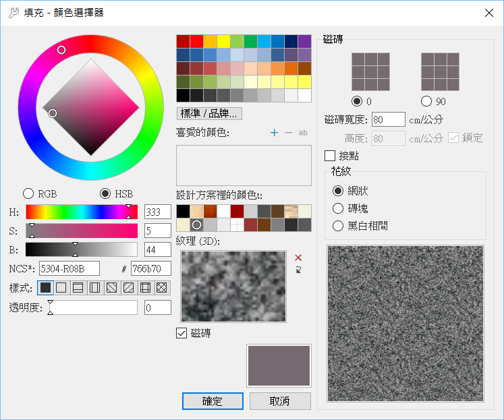Select the 磚塊 brick pattern option

(x=338, y=208)
